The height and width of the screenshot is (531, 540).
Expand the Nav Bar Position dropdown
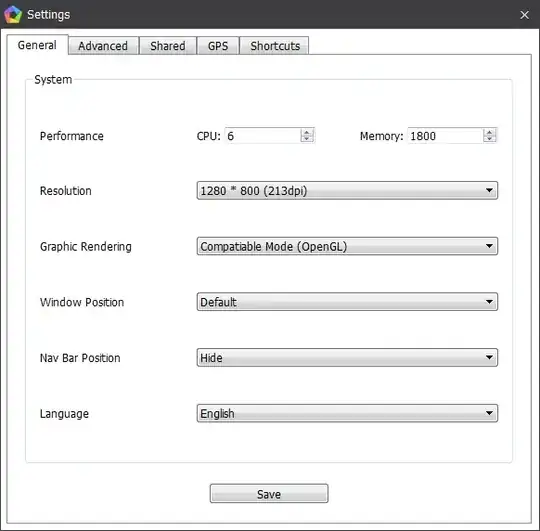pyautogui.click(x=347, y=358)
